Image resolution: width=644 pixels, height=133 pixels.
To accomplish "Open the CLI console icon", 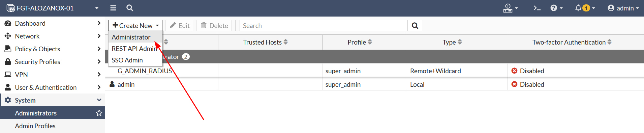I will coord(537,8).
